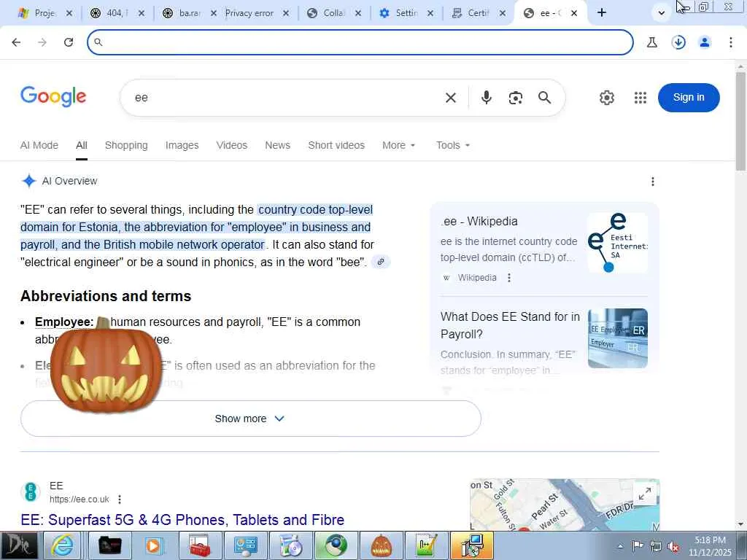Select the Shopping results tab
This screenshot has width=747, height=560.
point(126,145)
